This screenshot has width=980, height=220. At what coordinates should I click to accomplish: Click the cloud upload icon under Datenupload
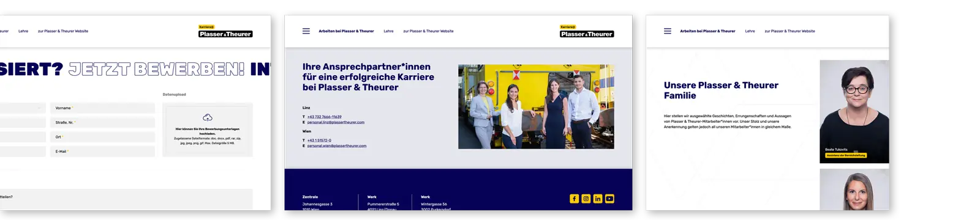tap(208, 117)
